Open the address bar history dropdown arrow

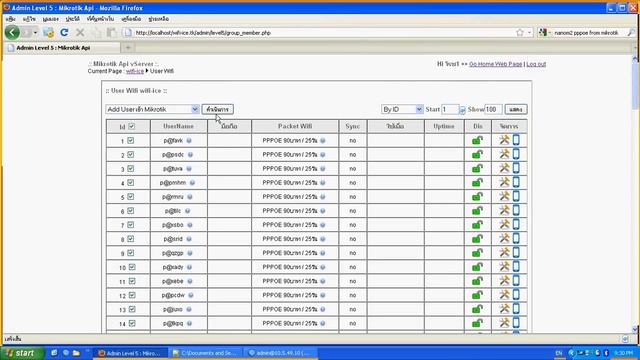tap(529, 32)
